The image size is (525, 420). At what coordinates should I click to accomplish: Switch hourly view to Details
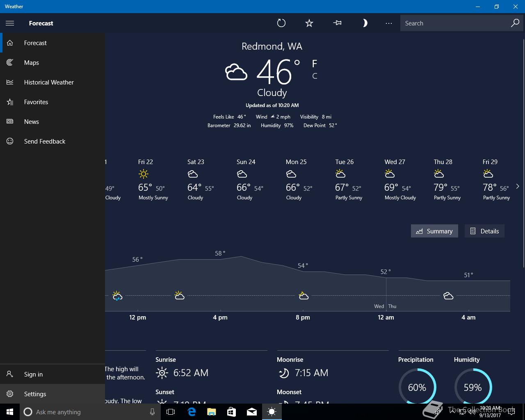484,231
